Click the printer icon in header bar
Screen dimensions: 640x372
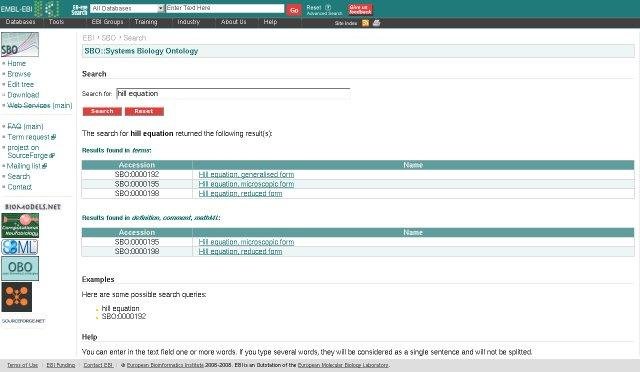click(376, 23)
